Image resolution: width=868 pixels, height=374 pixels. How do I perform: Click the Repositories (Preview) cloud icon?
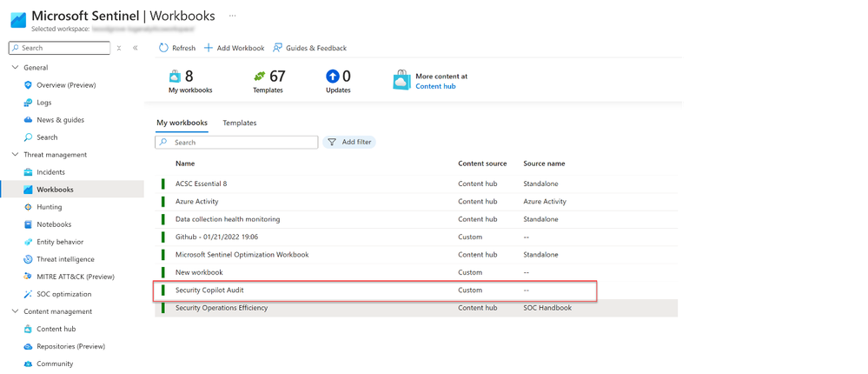point(28,346)
